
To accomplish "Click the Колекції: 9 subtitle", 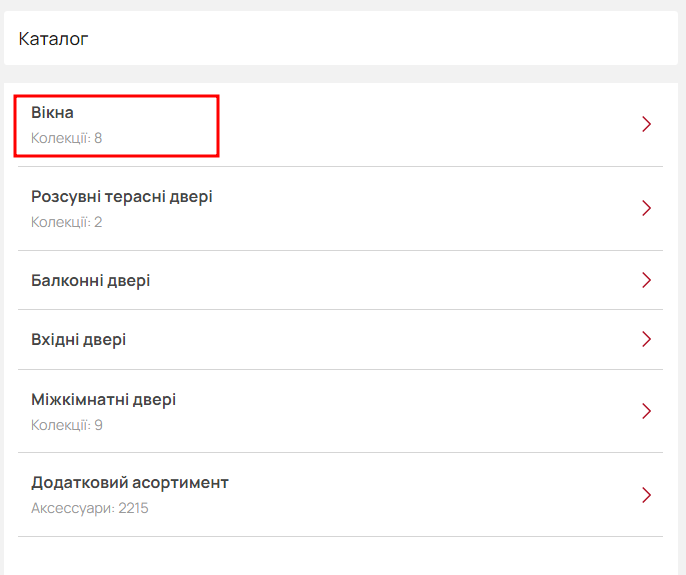I will (66, 425).
